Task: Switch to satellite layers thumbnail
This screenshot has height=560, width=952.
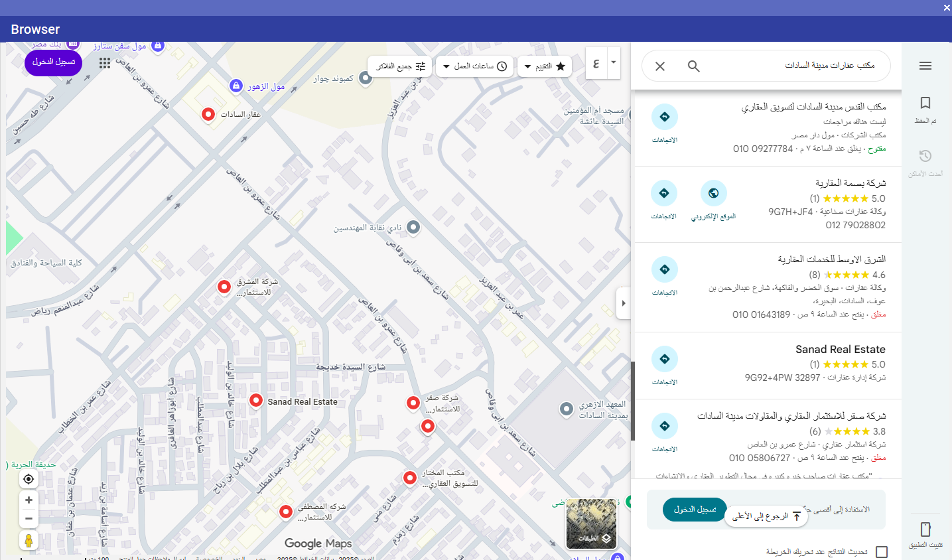Action: click(591, 524)
